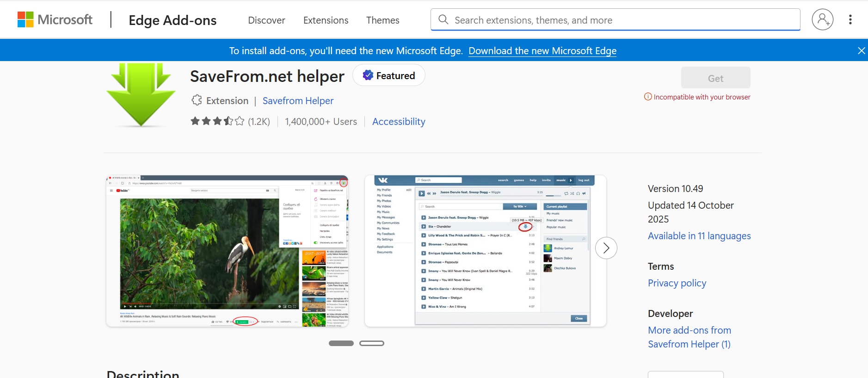
Task: Open More add-ons from Savefrom Helper link
Action: point(689,337)
